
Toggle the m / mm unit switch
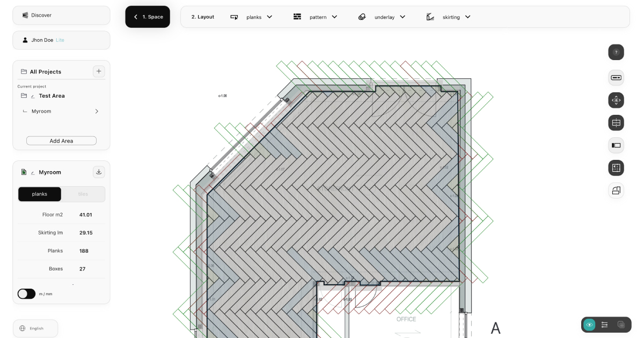coord(26,294)
